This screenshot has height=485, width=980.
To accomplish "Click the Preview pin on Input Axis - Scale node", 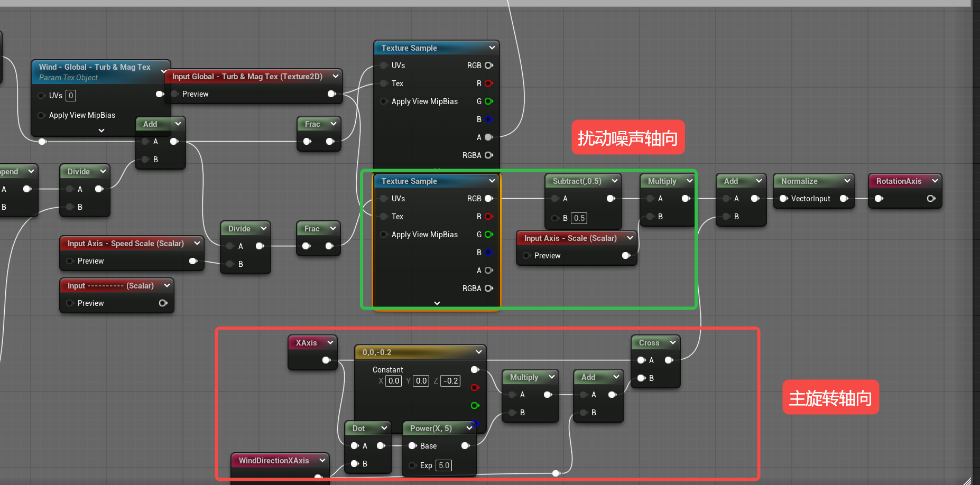I will click(x=526, y=256).
